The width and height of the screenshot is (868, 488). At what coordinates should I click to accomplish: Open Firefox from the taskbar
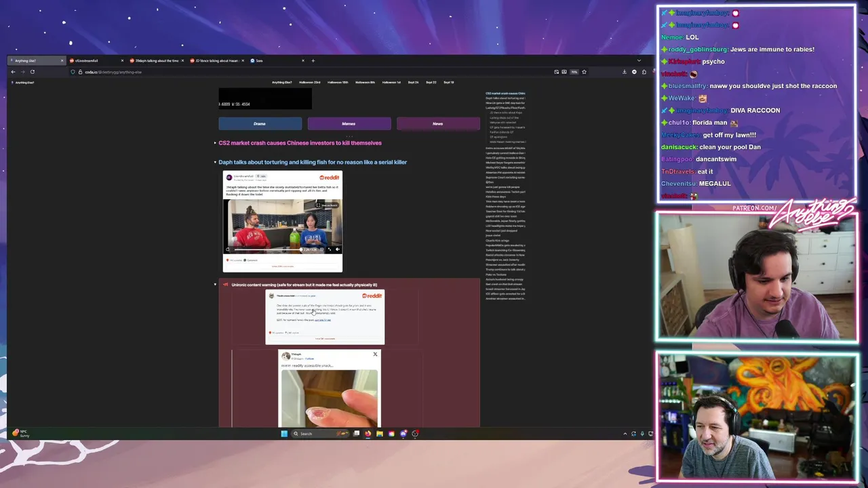tap(368, 434)
